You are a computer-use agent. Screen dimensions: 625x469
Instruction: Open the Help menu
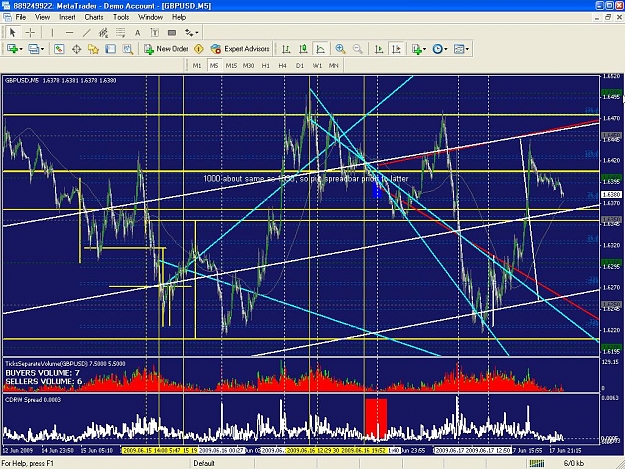tap(179, 17)
